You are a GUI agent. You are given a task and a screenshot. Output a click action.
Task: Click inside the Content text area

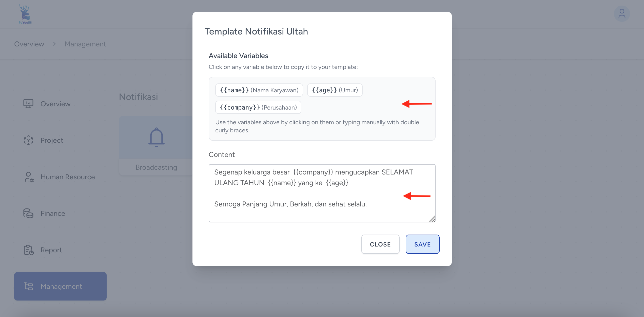(x=322, y=193)
